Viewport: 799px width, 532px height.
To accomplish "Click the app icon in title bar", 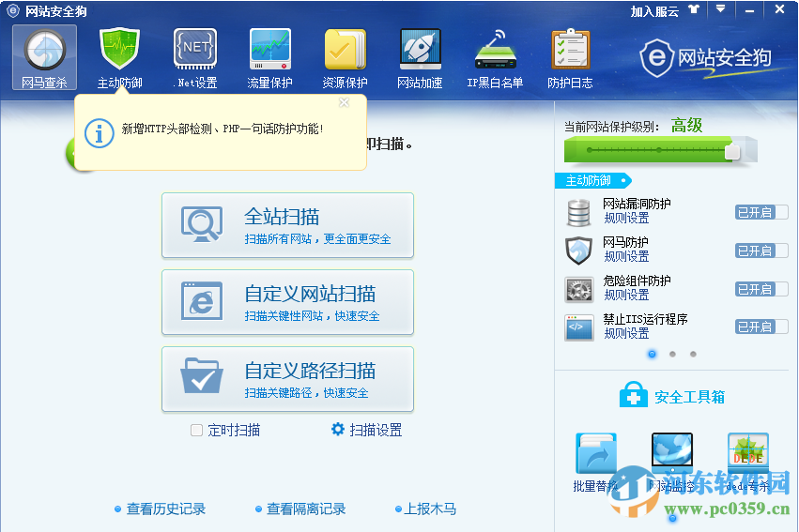I will [13, 10].
